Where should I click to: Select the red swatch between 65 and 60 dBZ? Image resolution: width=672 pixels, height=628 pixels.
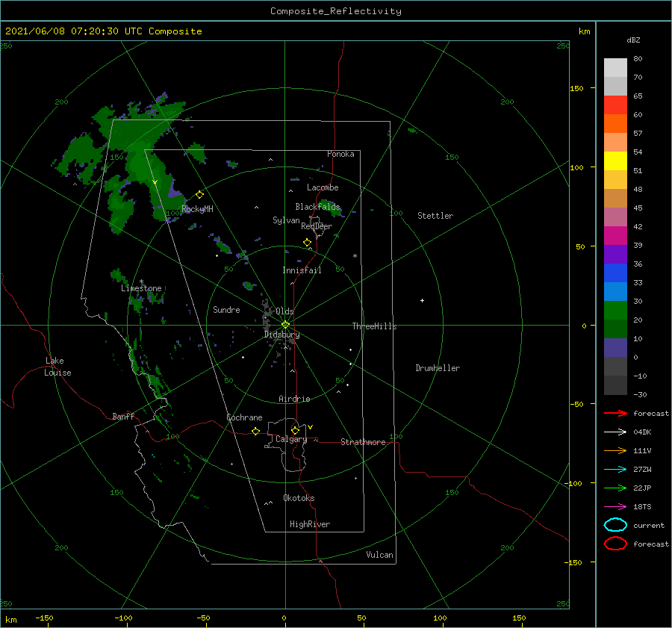pyautogui.click(x=615, y=105)
